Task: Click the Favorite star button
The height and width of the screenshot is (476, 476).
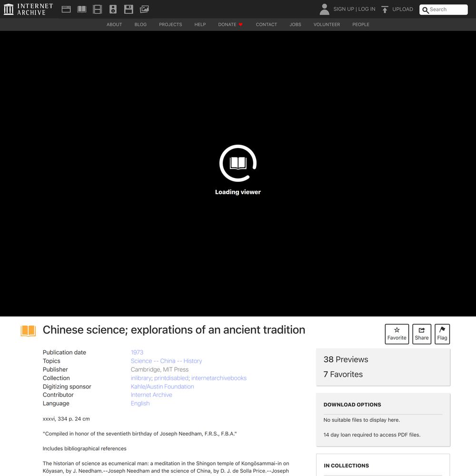Action: pos(397,334)
